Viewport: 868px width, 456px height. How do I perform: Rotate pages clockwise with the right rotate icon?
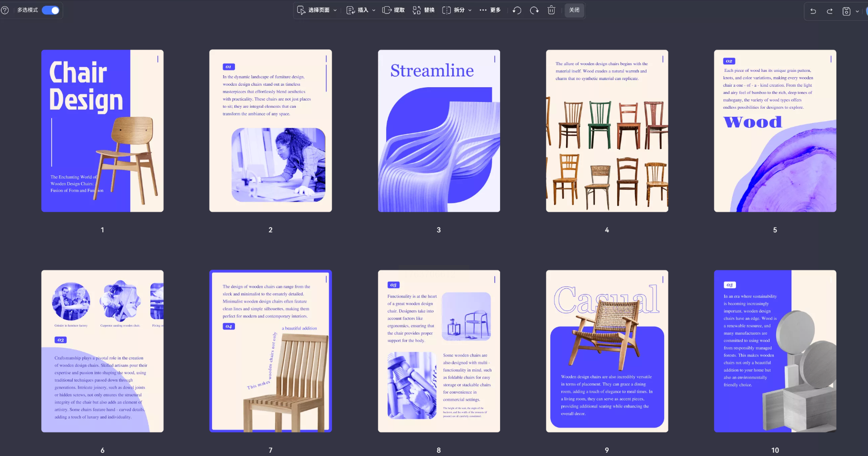(534, 10)
